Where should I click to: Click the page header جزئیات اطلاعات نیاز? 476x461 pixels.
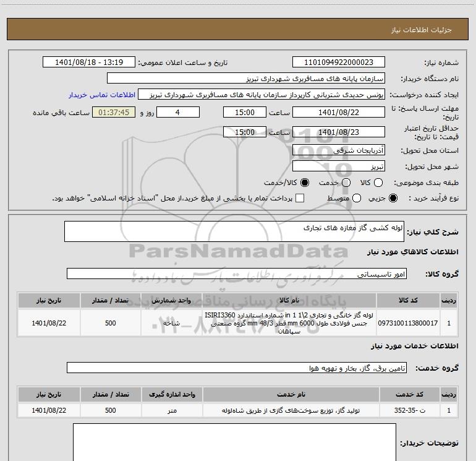coord(421,30)
